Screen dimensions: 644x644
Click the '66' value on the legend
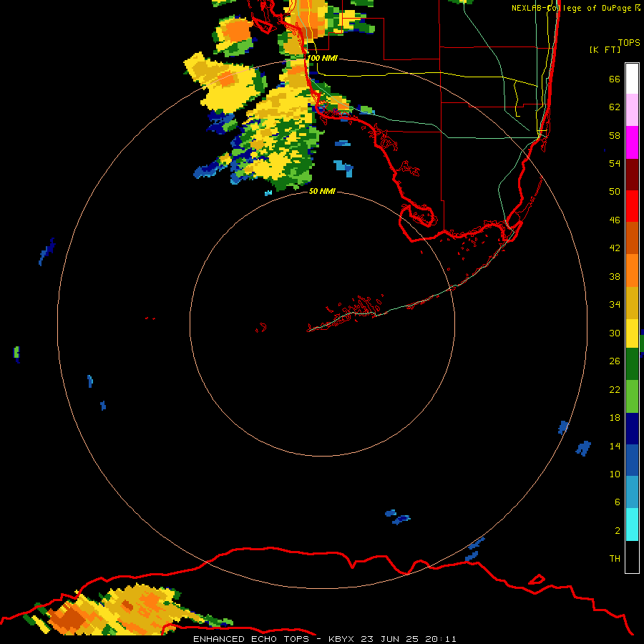615,79
